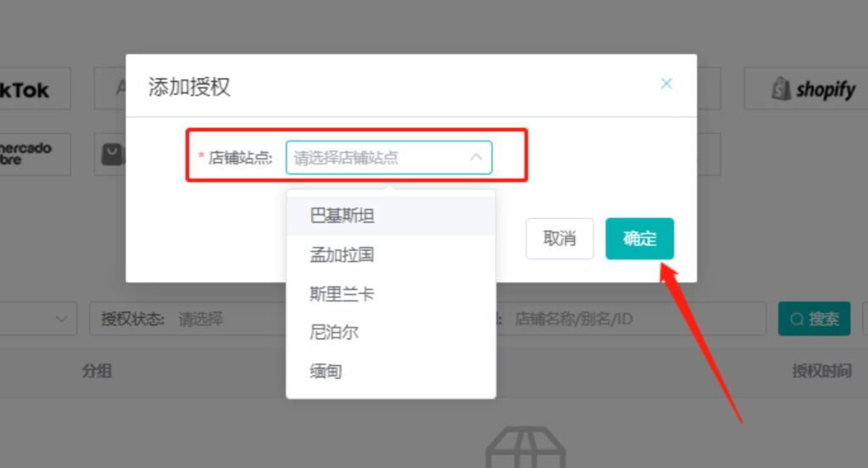Click the 添加授权 dialog title
This screenshot has width=868, height=468.
click(x=189, y=87)
